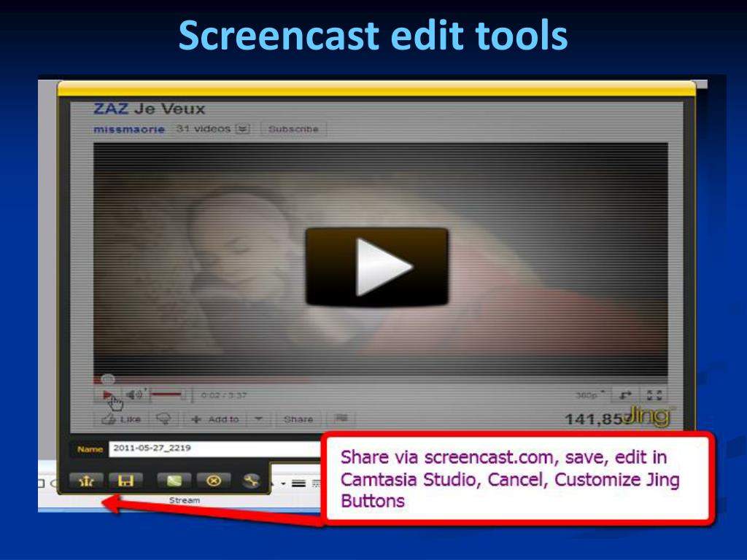This screenshot has width=747, height=560.
Task: Open the 360p quality selector
Action: (589, 395)
